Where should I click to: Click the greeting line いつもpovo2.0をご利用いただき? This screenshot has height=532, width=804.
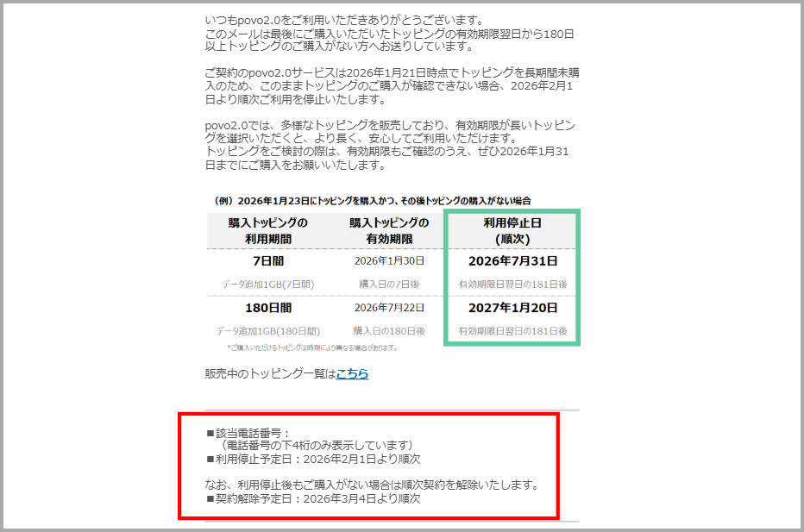click(x=344, y=20)
